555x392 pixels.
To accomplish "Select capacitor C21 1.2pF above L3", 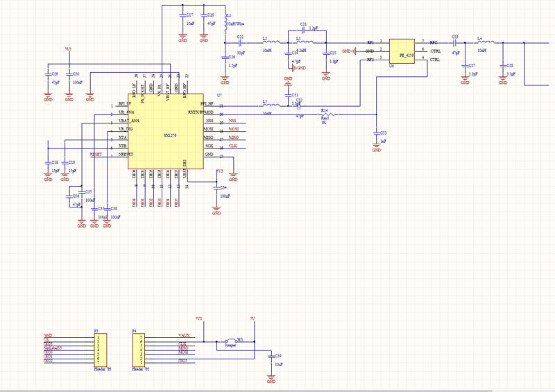I will pyautogui.click(x=305, y=29).
